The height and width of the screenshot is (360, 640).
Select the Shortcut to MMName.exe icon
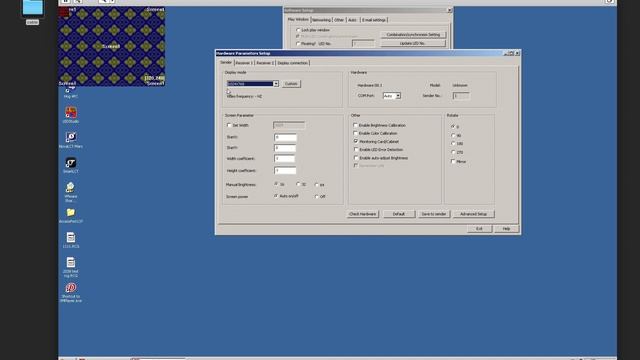pyautogui.click(x=71, y=293)
